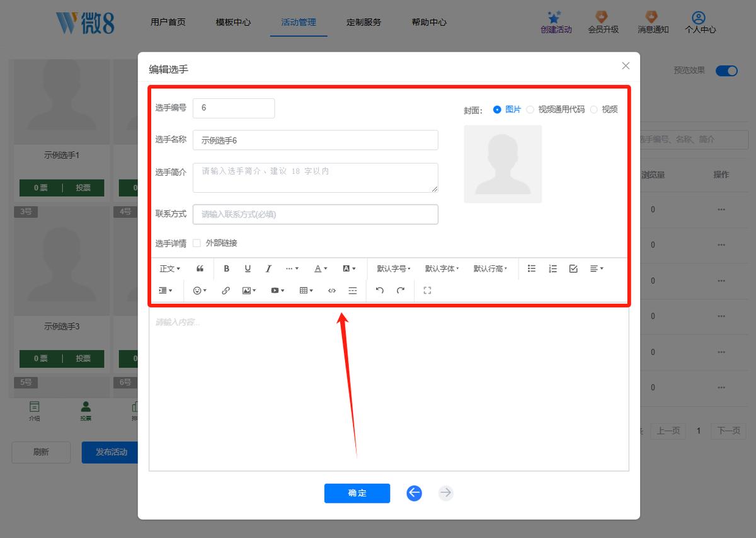
Task: Click the 联系方式 input field
Action: click(315, 214)
